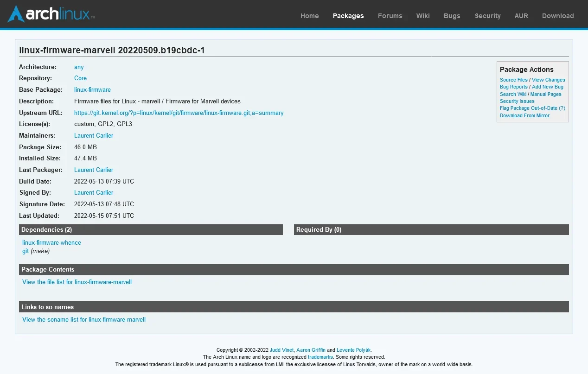This screenshot has height=374, width=588.
Task: Click the package size value 46.0 MB
Action: pyautogui.click(x=85, y=147)
